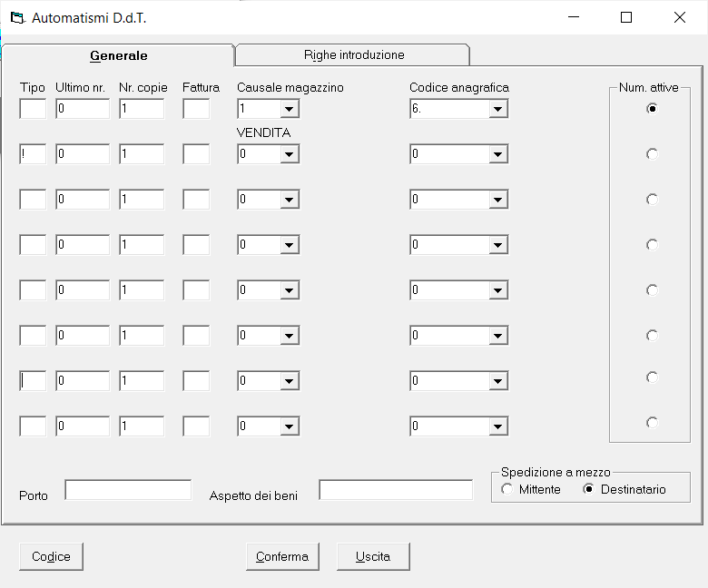Click the Aspetto dei beni input field

coord(396,490)
